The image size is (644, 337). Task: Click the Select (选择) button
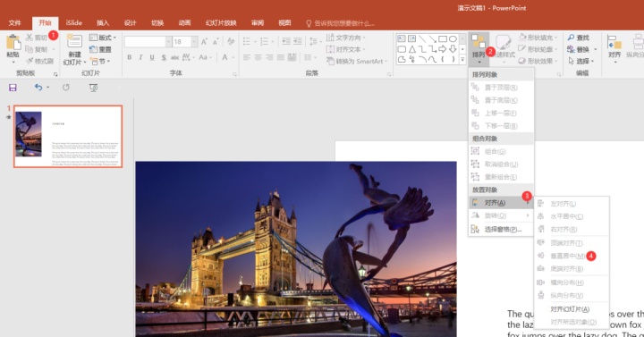coord(581,61)
